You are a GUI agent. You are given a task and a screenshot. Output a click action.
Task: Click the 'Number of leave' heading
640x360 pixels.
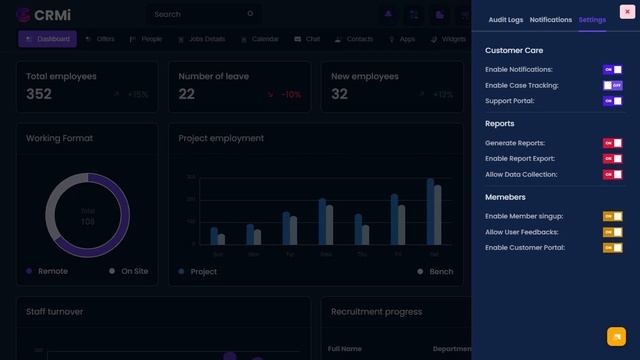[213, 76]
